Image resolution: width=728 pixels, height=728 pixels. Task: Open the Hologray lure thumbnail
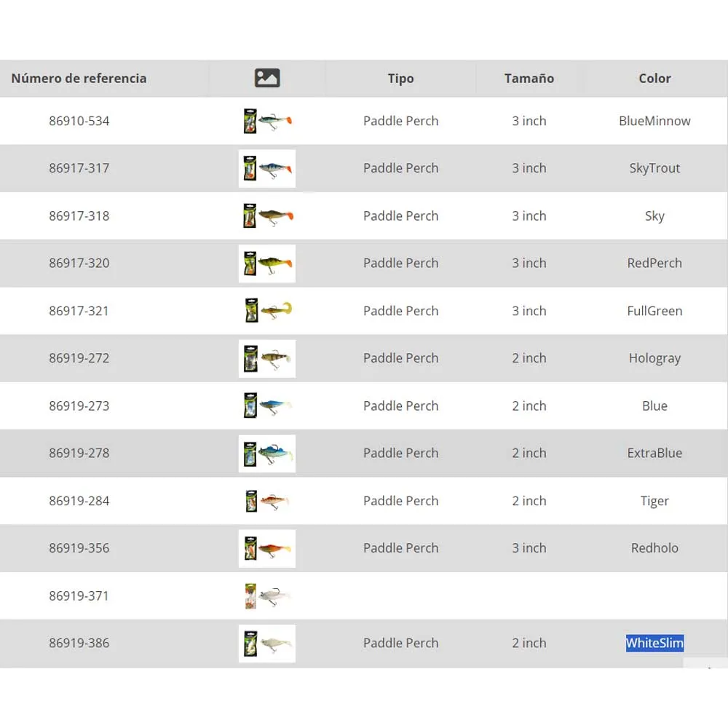pos(267,358)
